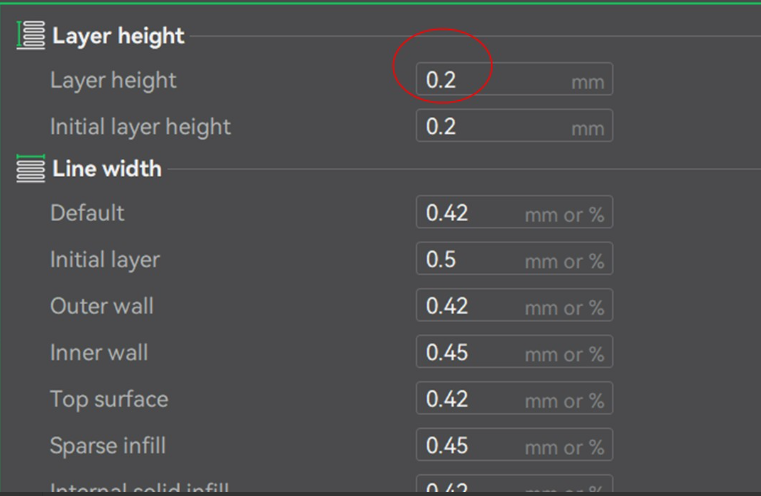Select the Default setting label
This screenshot has height=496, width=761.
[x=87, y=213]
